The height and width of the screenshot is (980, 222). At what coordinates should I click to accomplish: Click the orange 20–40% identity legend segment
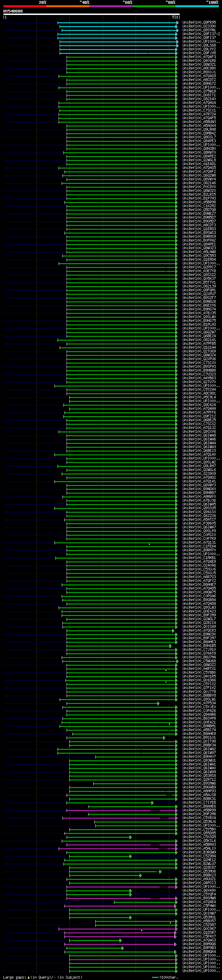tap(68, 6)
